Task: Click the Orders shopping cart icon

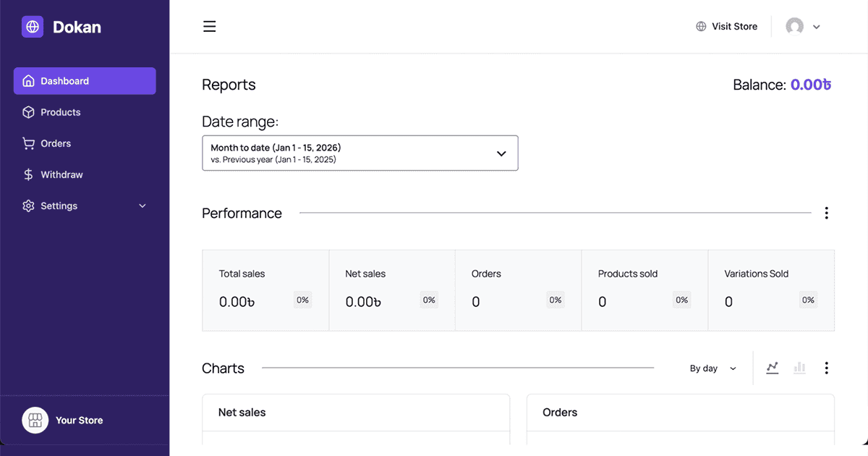Action: coord(29,143)
